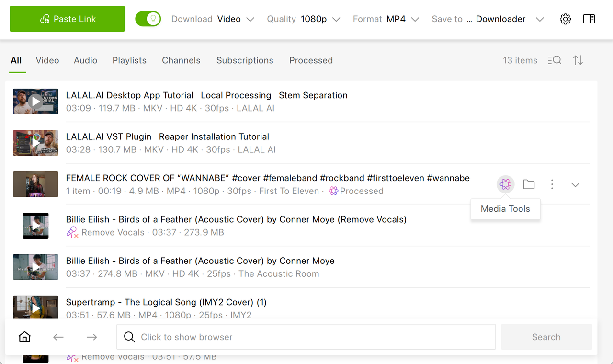
Task: Open Media Tools for the WANNABE cover
Action: (505, 184)
